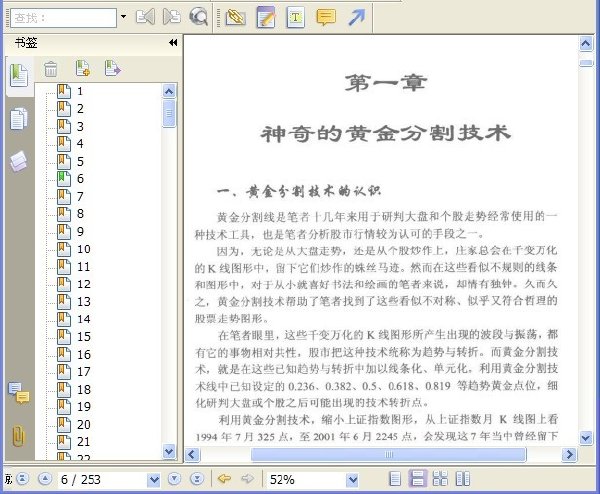Delete the selected bookmark with the trash icon

tap(51, 69)
